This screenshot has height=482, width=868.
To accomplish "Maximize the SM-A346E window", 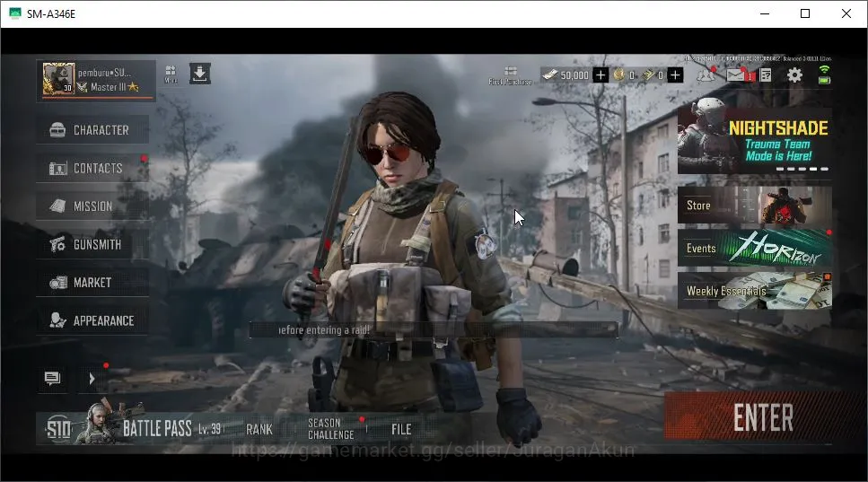I will (x=805, y=13).
